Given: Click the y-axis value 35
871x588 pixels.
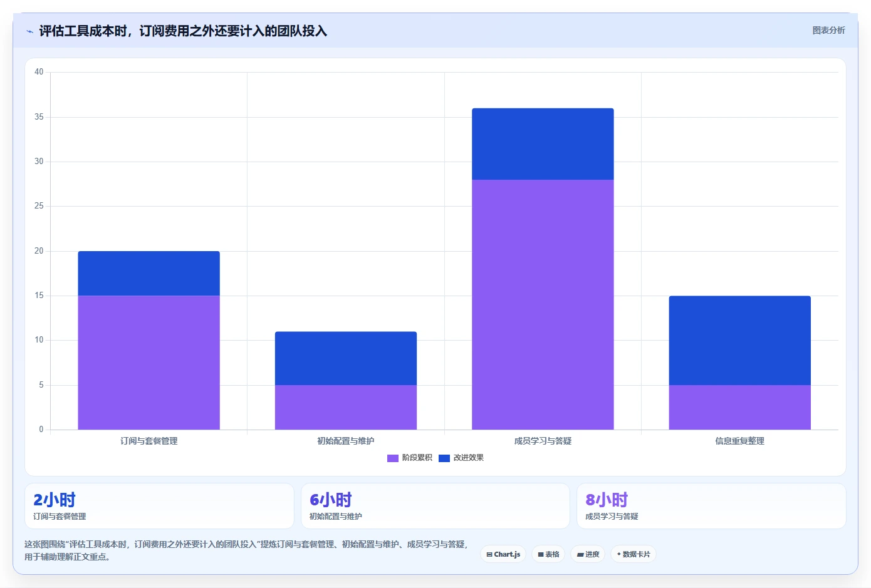Looking at the screenshot, I should [x=39, y=117].
